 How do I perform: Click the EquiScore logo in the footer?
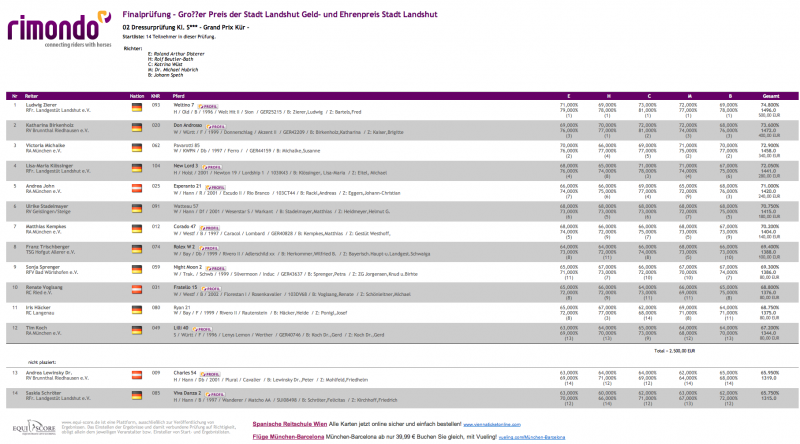(x=34, y=428)
